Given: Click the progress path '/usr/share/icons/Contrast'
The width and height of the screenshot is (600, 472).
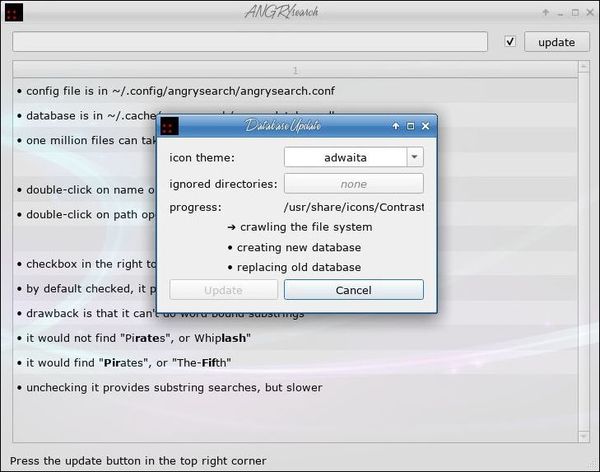Looking at the screenshot, I should (x=354, y=207).
